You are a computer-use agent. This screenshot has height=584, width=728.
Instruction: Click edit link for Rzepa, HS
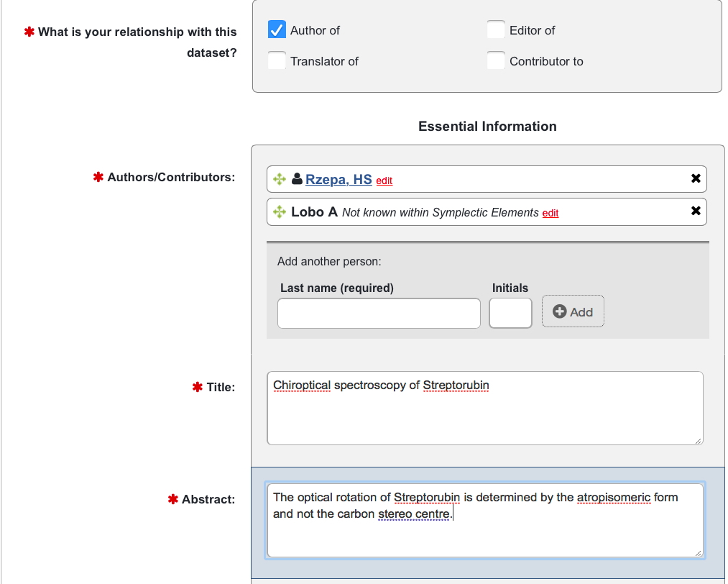click(384, 181)
